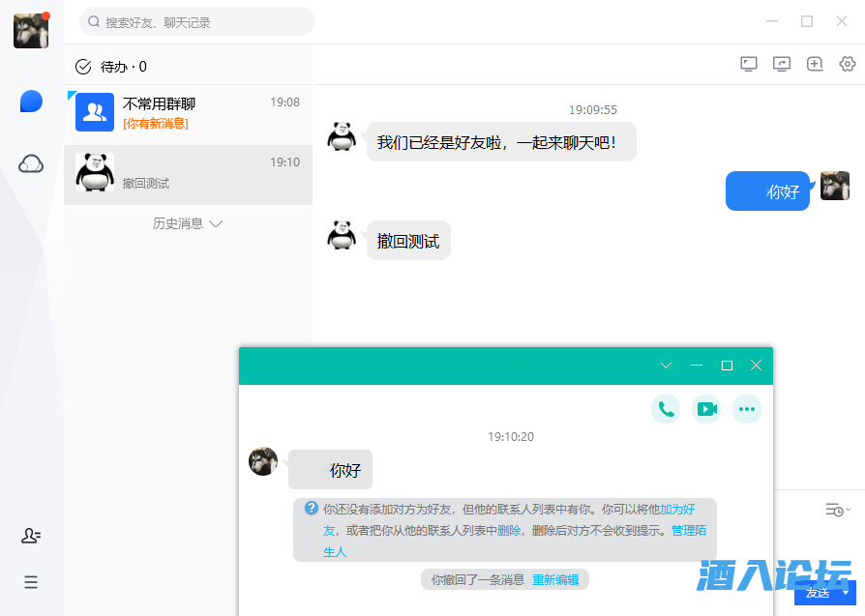
Task: Click the profile avatar at top left
Action: tap(31, 31)
